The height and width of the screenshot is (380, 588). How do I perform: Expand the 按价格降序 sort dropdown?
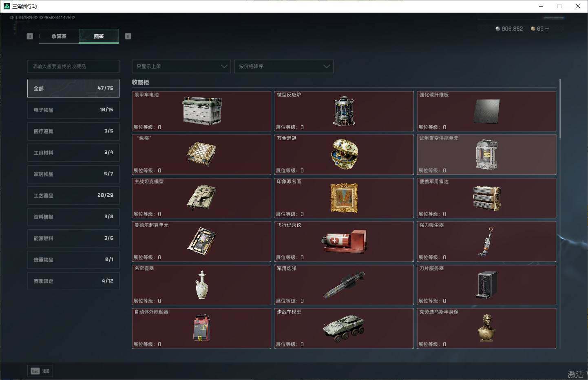[284, 66]
